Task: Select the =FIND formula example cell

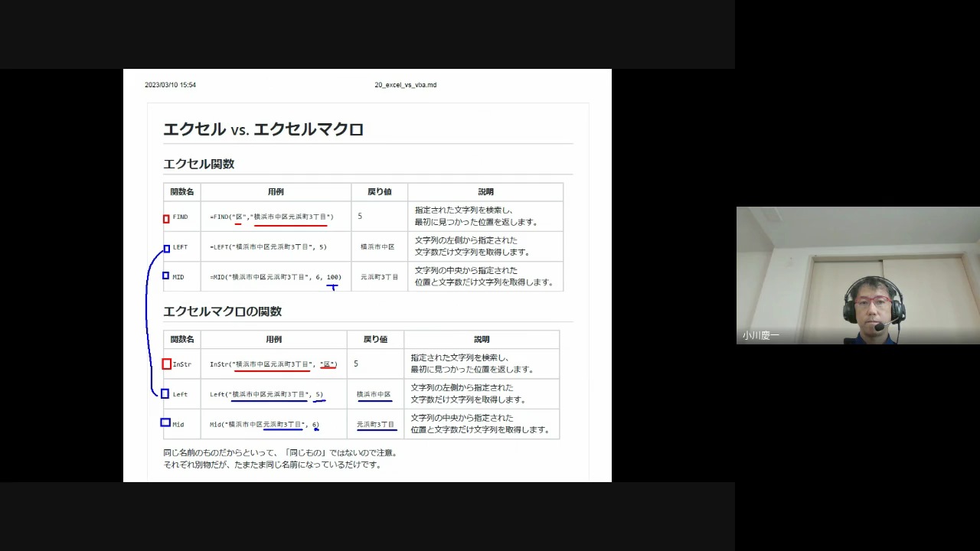Action: [272, 217]
